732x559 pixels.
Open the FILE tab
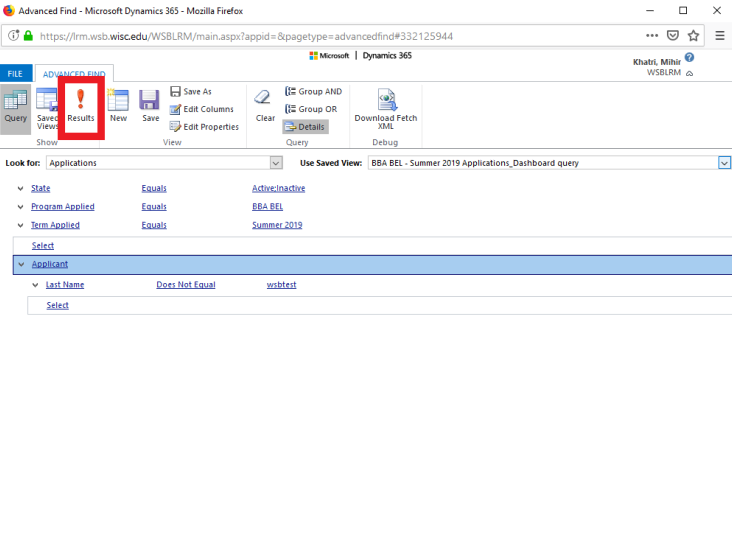click(x=15, y=74)
